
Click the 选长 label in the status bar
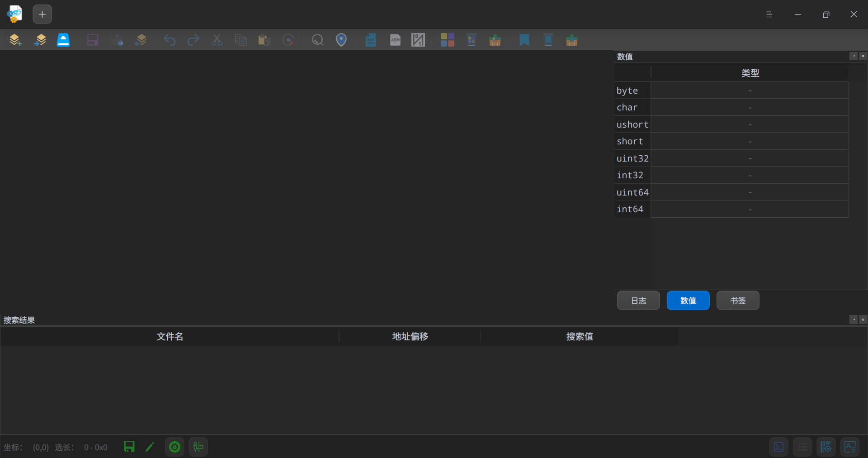point(64,447)
